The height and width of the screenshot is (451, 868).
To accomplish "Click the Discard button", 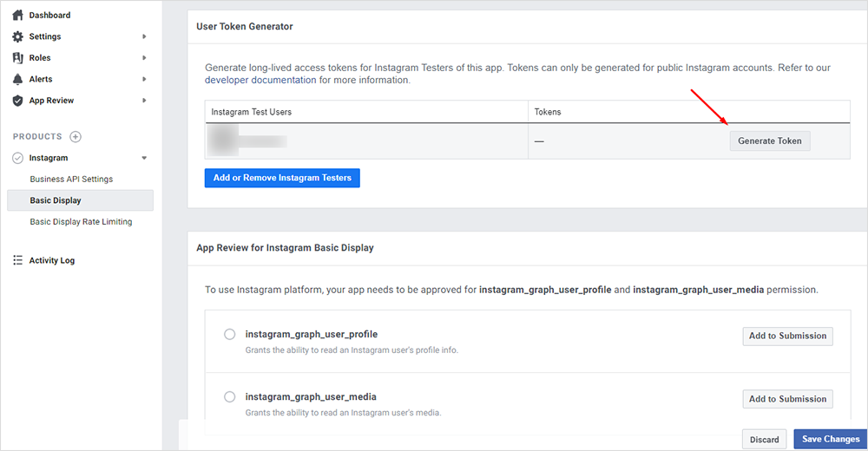I will pyautogui.click(x=764, y=440).
